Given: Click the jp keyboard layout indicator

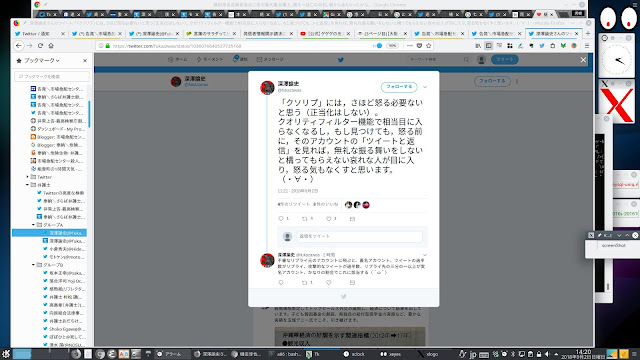Looking at the screenshot, I should 473,354.
